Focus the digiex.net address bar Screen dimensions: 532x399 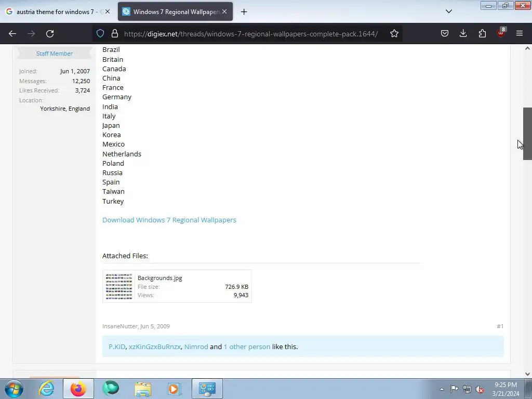tap(251, 34)
